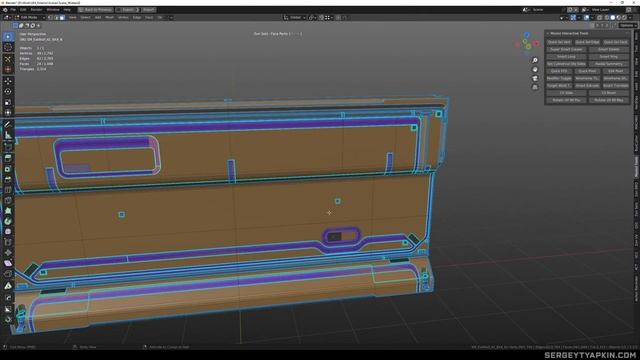Toggle camera view gizmo icon
640x360 pixels.
coord(535,78)
